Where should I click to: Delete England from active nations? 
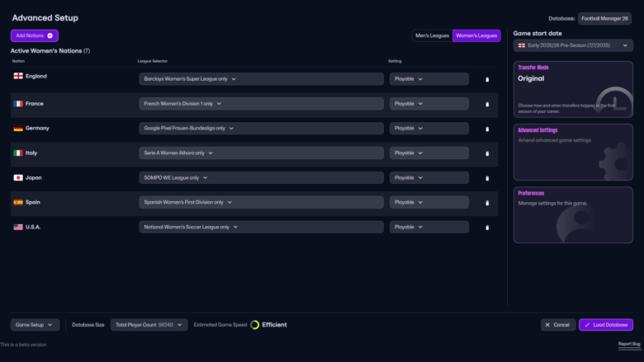click(487, 79)
